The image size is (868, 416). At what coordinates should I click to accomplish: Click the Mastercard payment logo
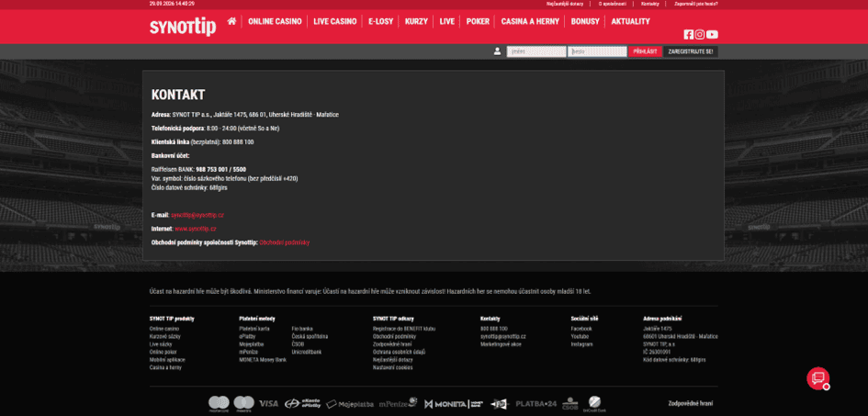[219, 403]
